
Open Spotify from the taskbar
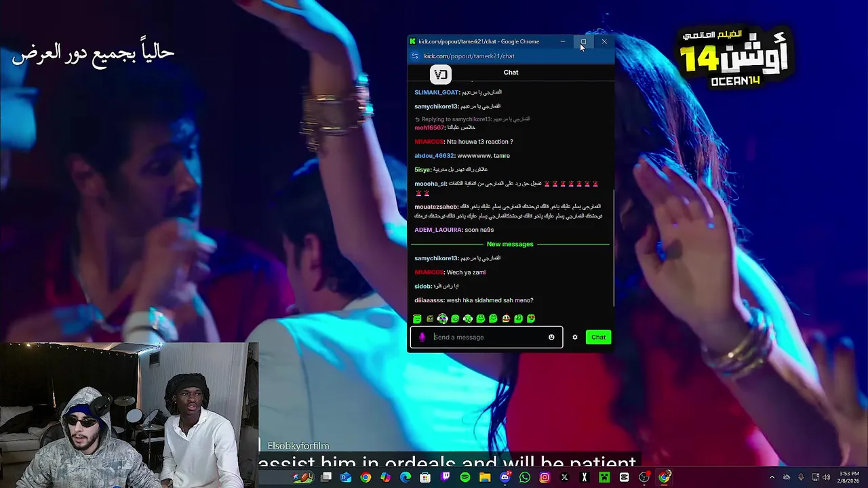pyautogui.click(x=465, y=478)
